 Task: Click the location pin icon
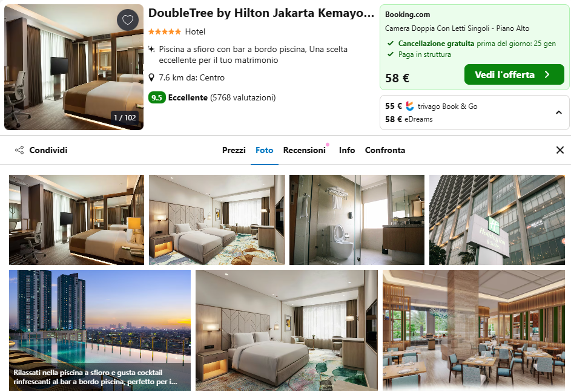pyautogui.click(x=152, y=77)
